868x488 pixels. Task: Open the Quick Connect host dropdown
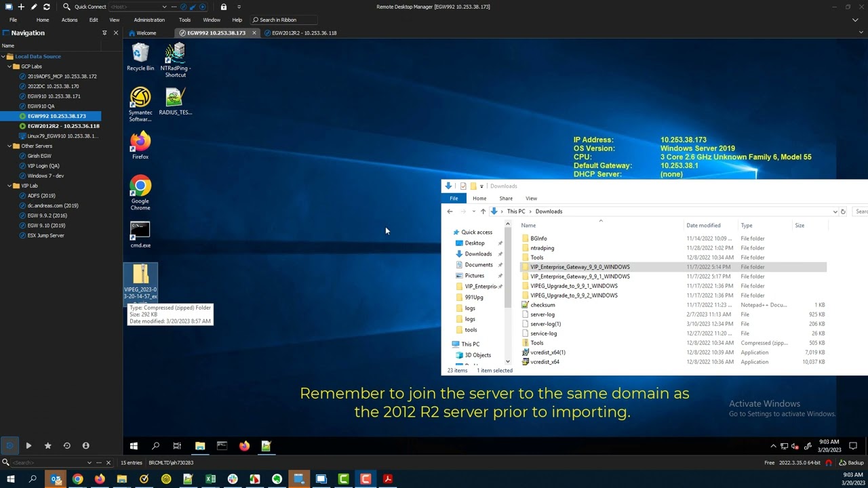coord(164,7)
